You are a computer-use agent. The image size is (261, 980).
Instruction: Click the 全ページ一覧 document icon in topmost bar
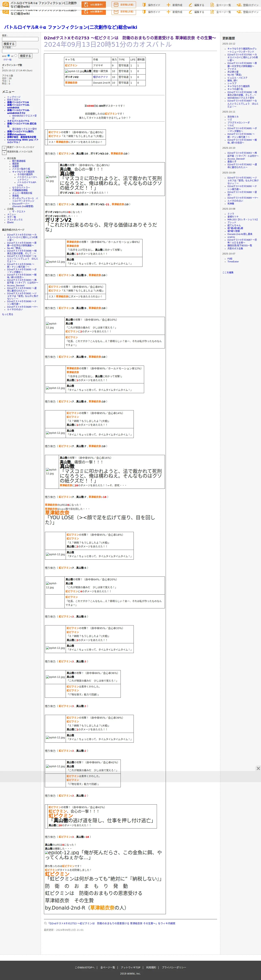(x=212, y=5)
